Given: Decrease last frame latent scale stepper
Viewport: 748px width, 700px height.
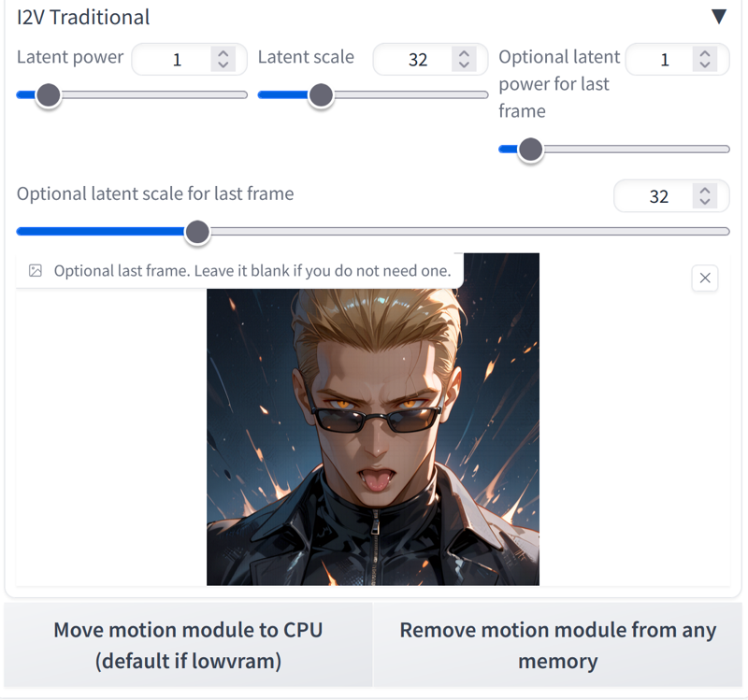Looking at the screenshot, I should pos(705,202).
